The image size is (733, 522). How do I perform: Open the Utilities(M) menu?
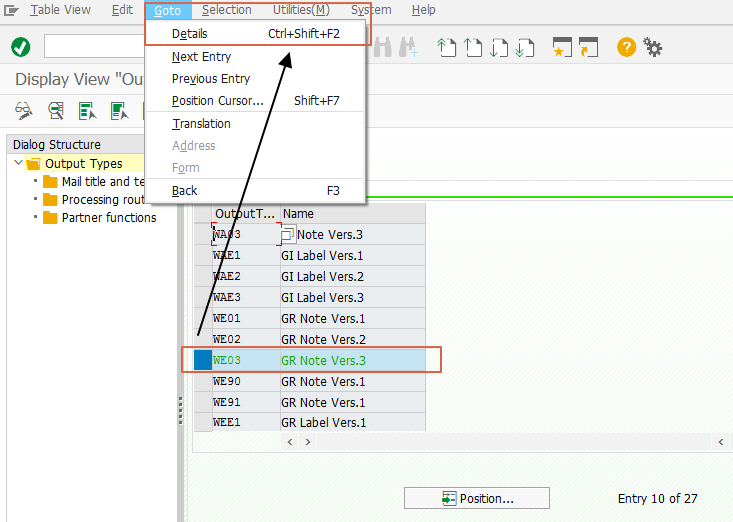click(x=301, y=10)
